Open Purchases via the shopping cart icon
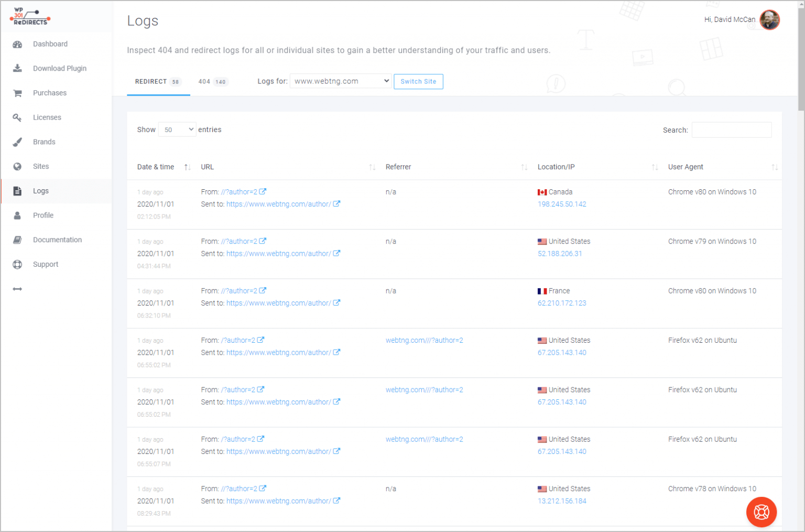 (x=17, y=93)
